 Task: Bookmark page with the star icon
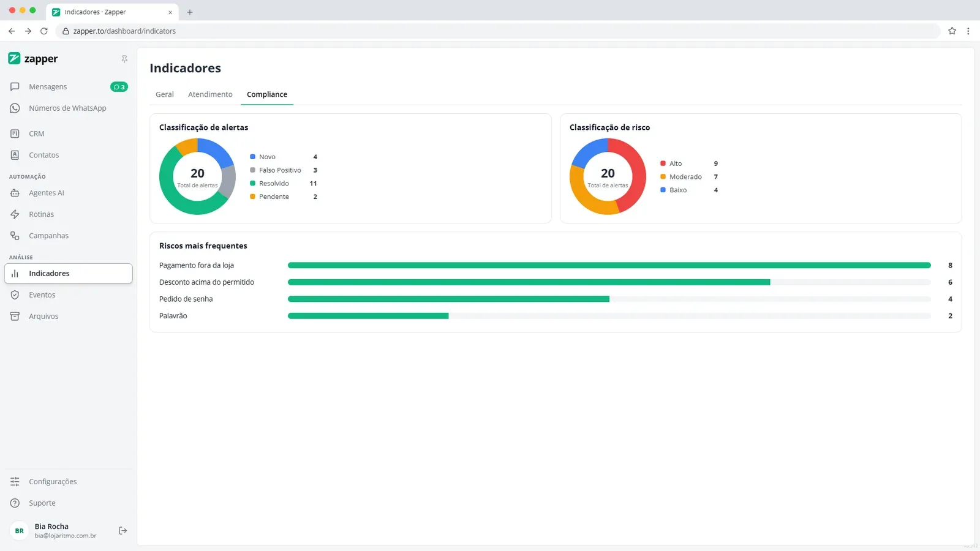[x=952, y=31]
